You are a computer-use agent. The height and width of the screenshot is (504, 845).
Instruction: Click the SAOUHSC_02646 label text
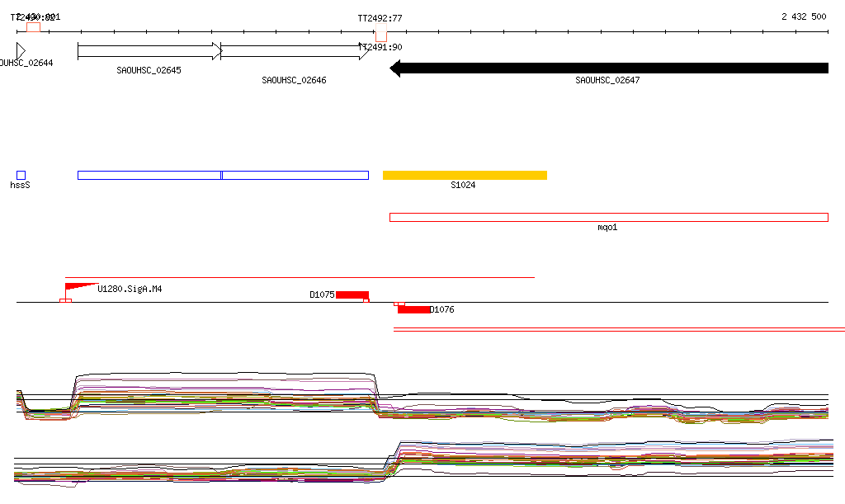(x=294, y=80)
